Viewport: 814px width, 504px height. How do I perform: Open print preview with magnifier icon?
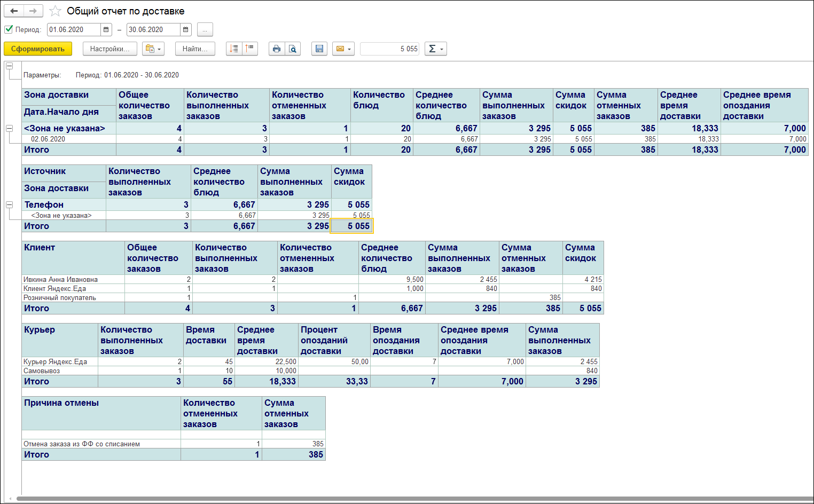[x=293, y=49]
